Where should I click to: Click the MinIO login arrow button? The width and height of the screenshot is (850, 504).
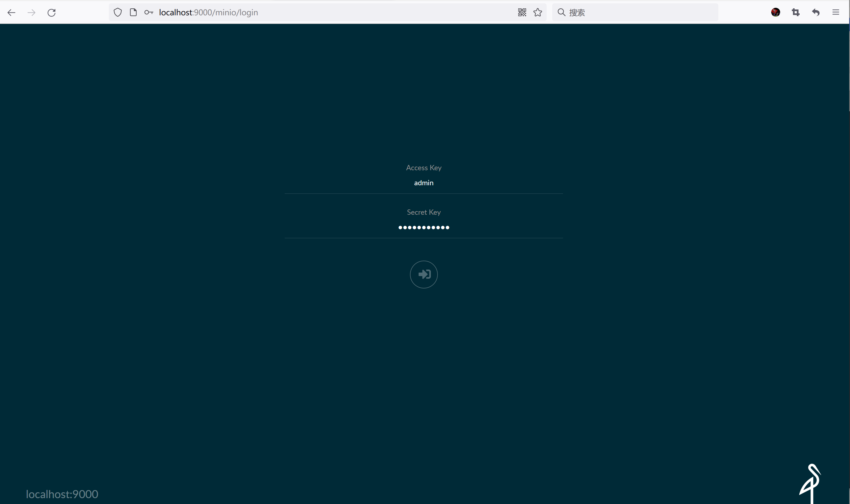(x=424, y=275)
